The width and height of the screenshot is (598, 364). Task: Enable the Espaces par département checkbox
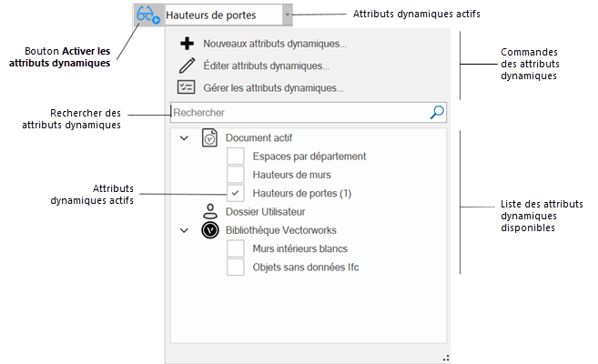pos(235,157)
